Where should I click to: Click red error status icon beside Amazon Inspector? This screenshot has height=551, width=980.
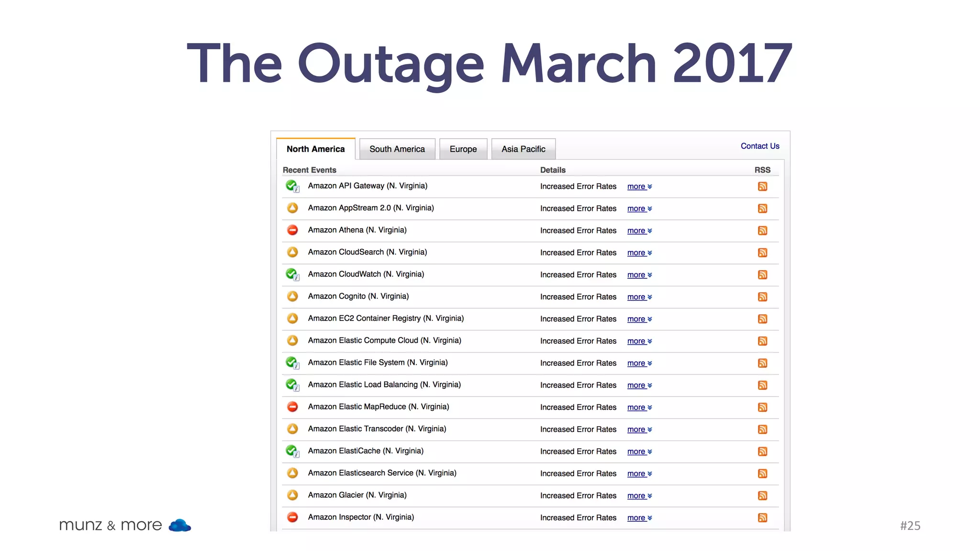click(x=292, y=517)
